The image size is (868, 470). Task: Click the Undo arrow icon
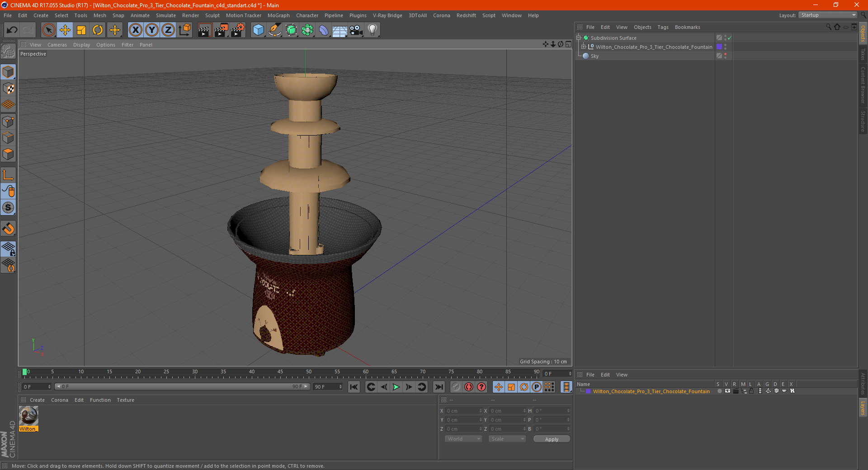tap(12, 30)
